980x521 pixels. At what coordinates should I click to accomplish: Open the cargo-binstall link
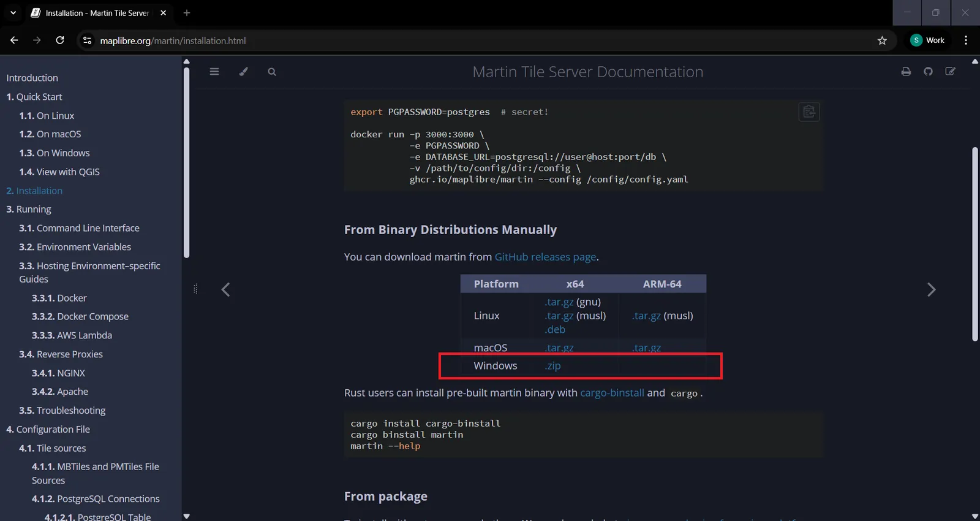612,393
